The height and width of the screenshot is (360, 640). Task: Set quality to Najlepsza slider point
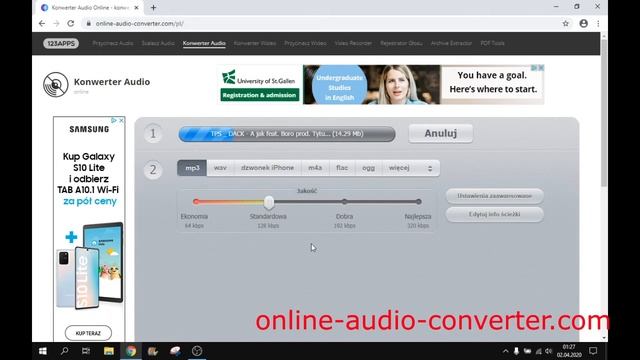[x=418, y=202]
